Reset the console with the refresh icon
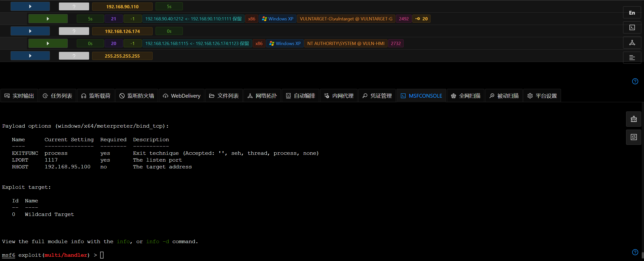 [x=634, y=137]
